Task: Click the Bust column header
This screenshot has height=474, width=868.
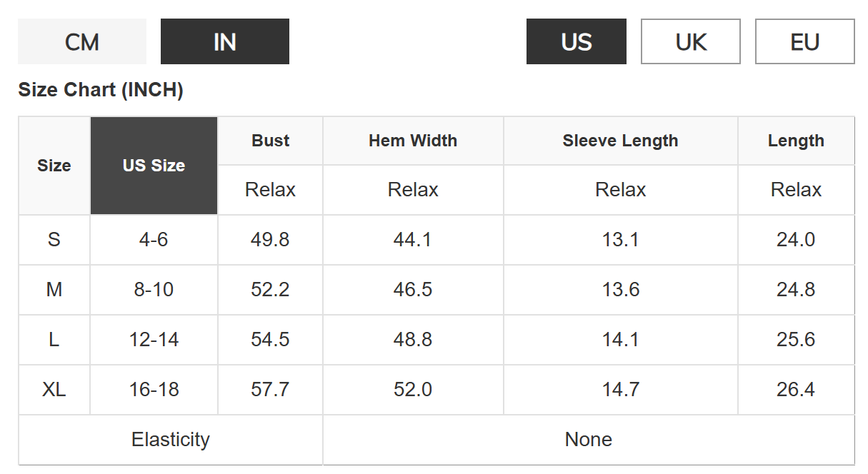Action: [x=270, y=141]
